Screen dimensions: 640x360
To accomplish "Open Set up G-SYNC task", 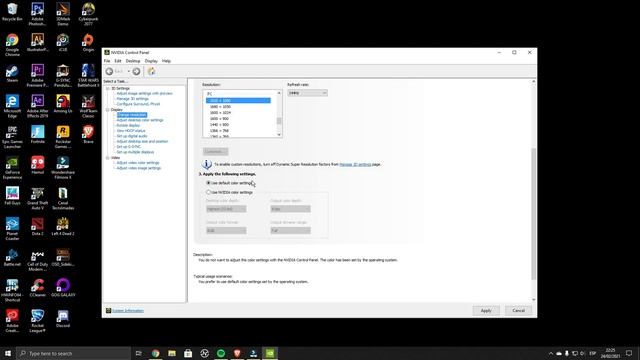I will (x=129, y=147).
